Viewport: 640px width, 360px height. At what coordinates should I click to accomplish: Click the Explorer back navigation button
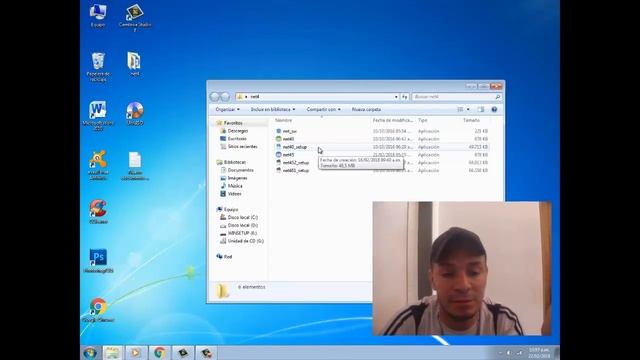(215, 97)
